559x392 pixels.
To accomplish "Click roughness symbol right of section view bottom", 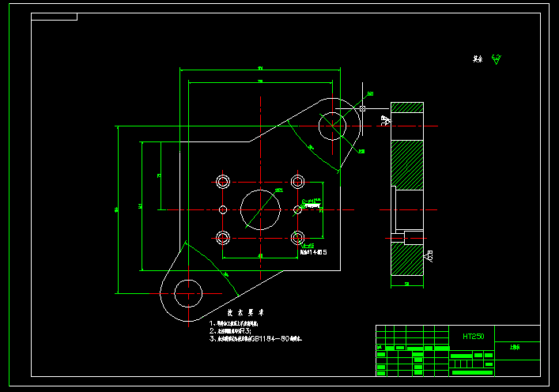I will pos(429,256).
